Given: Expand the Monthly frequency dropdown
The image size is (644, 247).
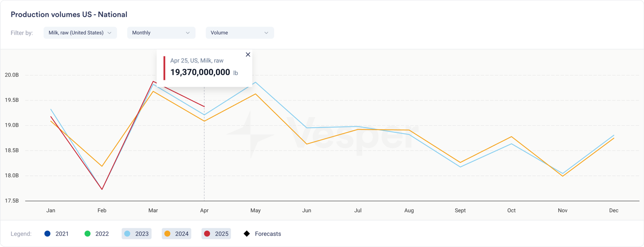Looking at the screenshot, I should [x=161, y=33].
